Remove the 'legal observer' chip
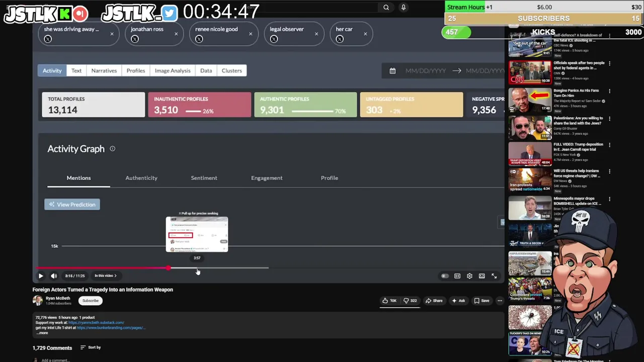 [316, 34]
